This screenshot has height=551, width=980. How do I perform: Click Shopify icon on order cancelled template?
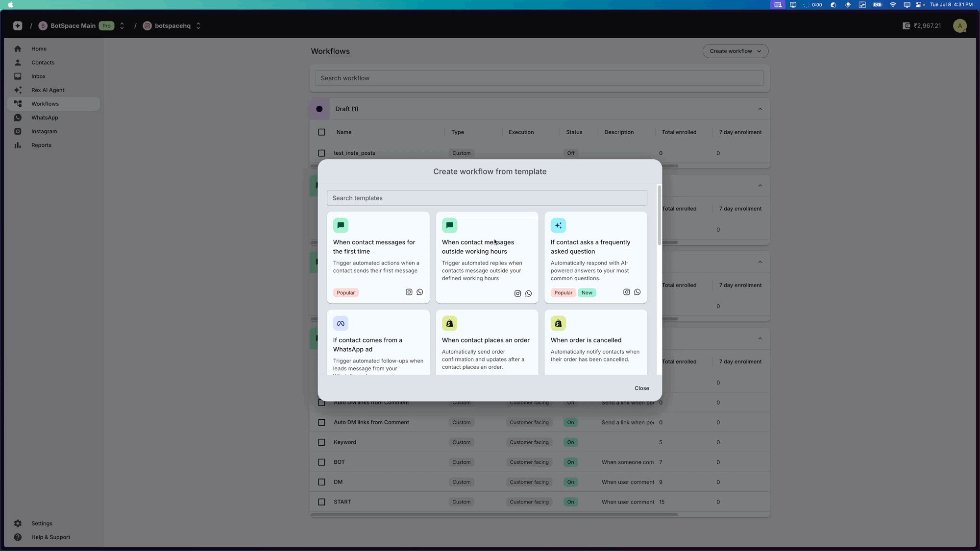click(558, 323)
